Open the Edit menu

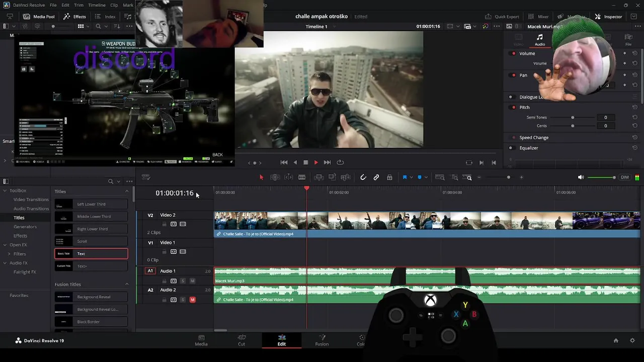pyautogui.click(x=65, y=5)
